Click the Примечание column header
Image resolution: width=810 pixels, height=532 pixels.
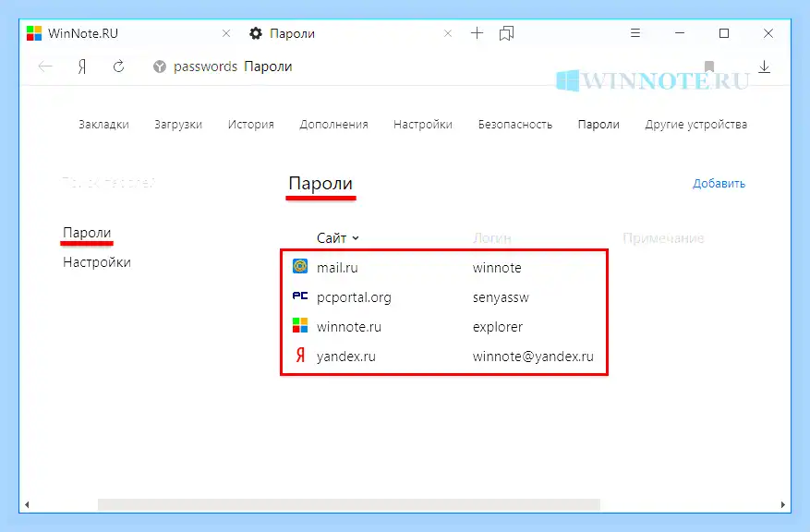tap(663, 238)
